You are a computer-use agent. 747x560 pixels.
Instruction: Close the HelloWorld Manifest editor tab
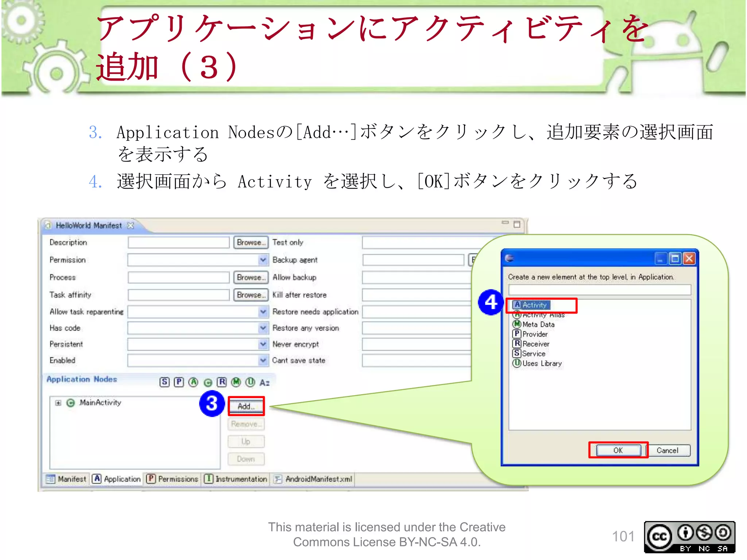[131, 226]
